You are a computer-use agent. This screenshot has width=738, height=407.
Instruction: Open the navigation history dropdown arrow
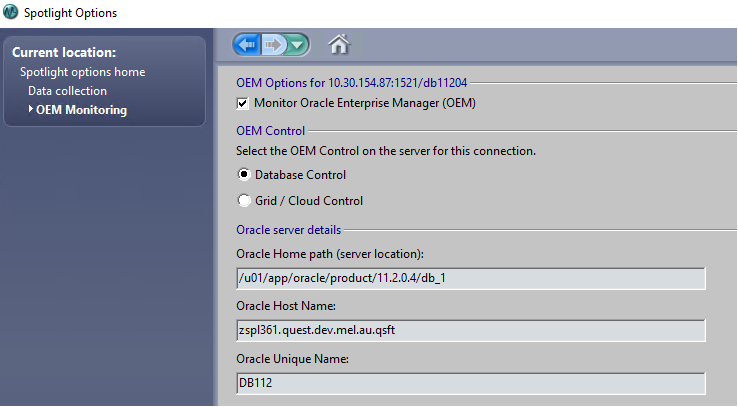pos(297,45)
